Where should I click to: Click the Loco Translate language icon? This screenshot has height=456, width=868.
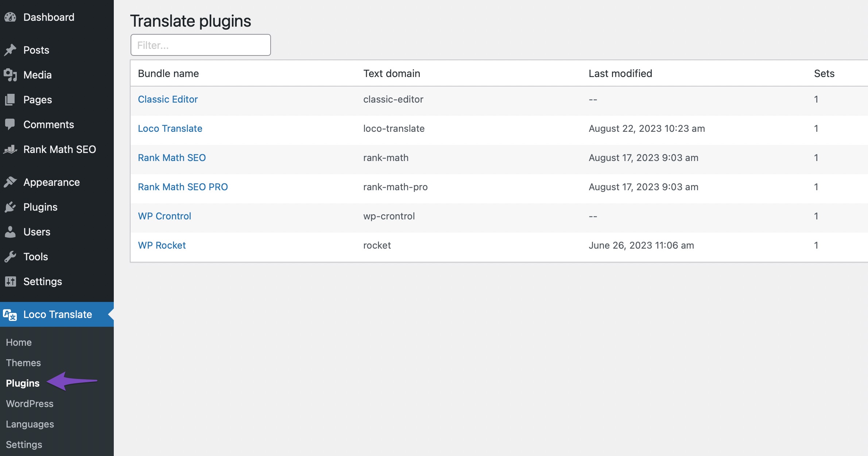[10, 314]
